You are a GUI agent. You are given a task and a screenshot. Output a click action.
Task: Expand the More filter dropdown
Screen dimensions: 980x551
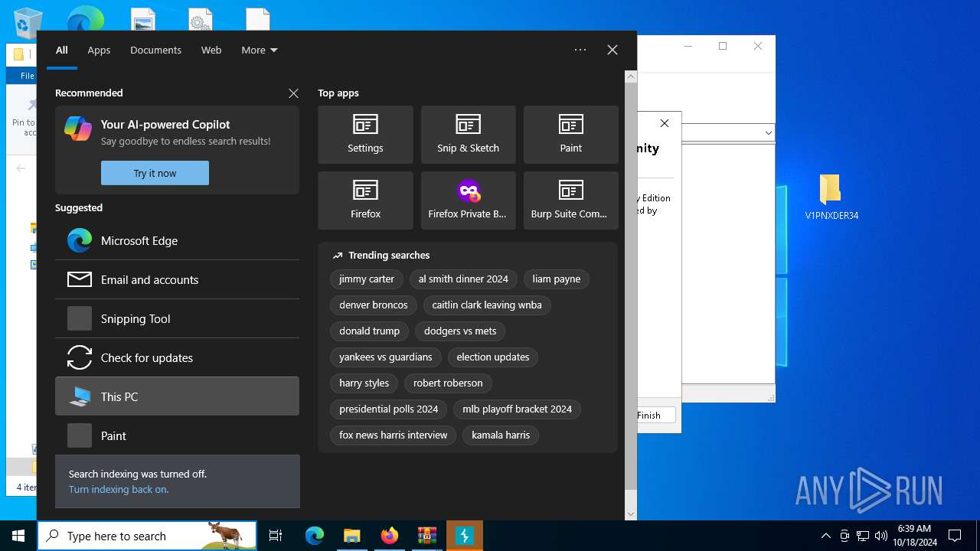point(260,50)
